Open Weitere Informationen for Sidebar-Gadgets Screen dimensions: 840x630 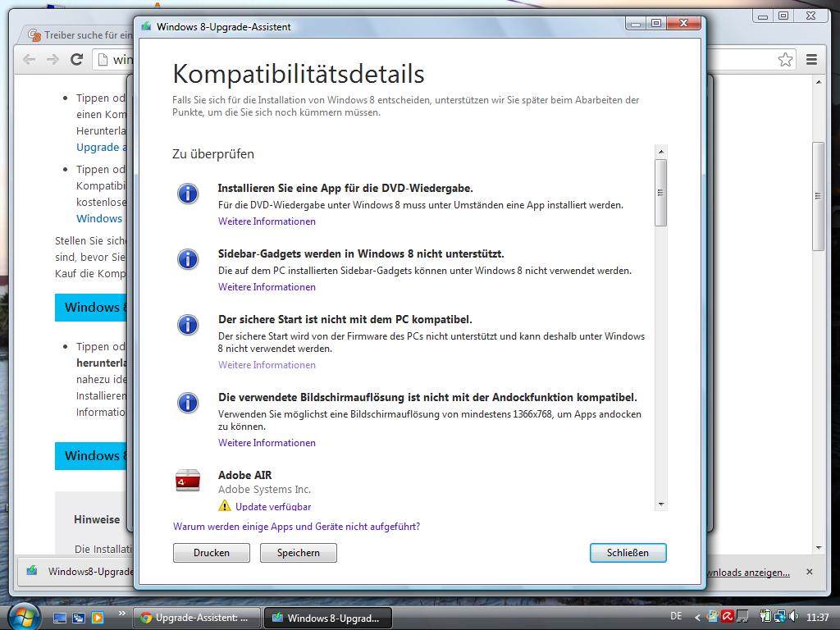267,287
